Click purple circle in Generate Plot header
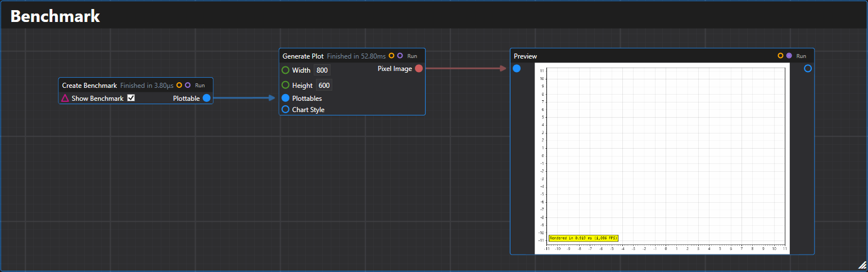Image resolution: width=868 pixels, height=272 pixels. [x=400, y=56]
